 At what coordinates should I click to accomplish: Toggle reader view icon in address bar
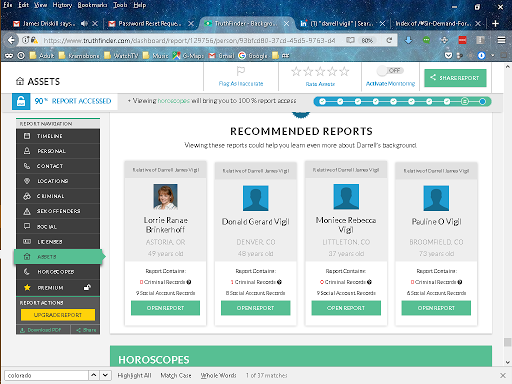click(x=350, y=40)
